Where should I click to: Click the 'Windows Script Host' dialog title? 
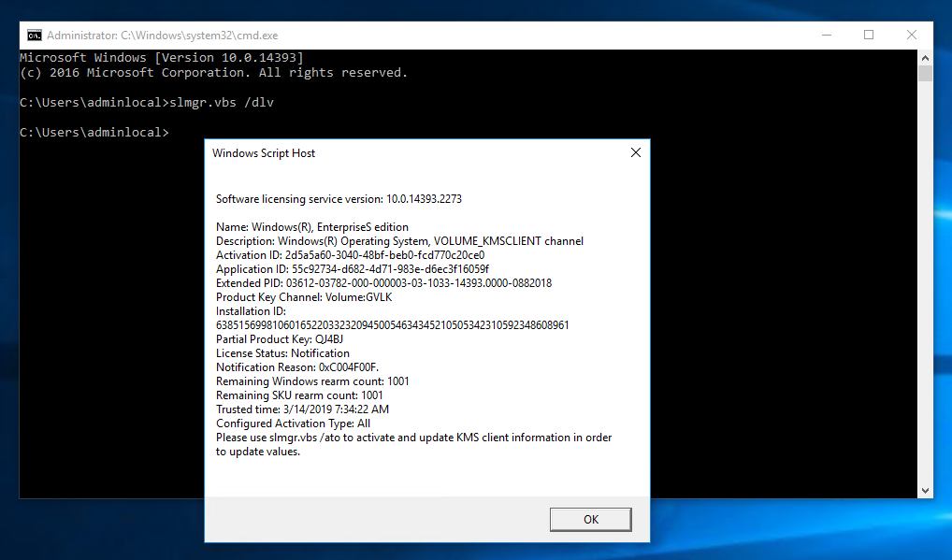[264, 153]
